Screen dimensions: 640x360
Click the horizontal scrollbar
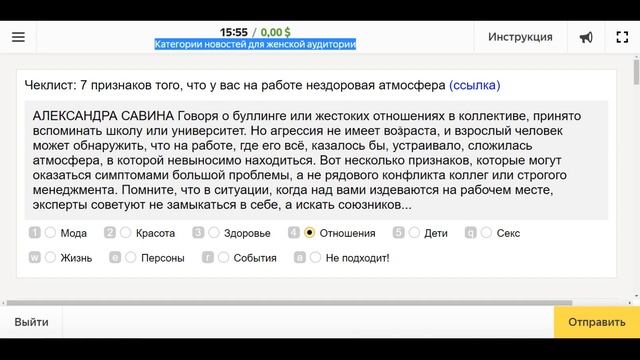coord(289,303)
